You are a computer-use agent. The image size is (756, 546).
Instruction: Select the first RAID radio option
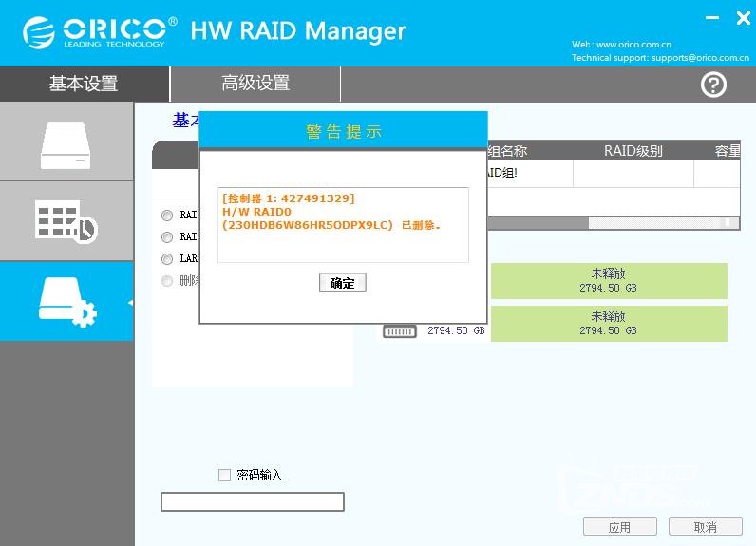[167, 216]
